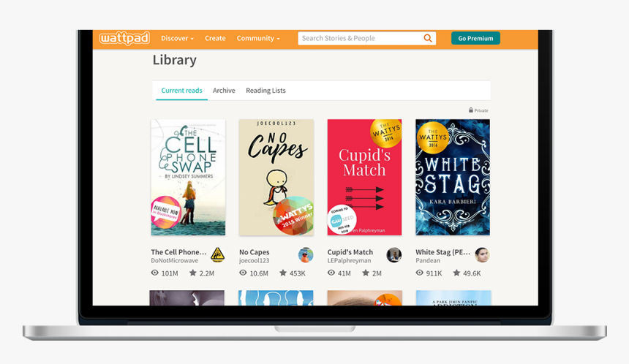Click the Private lock icon

pyautogui.click(x=471, y=110)
